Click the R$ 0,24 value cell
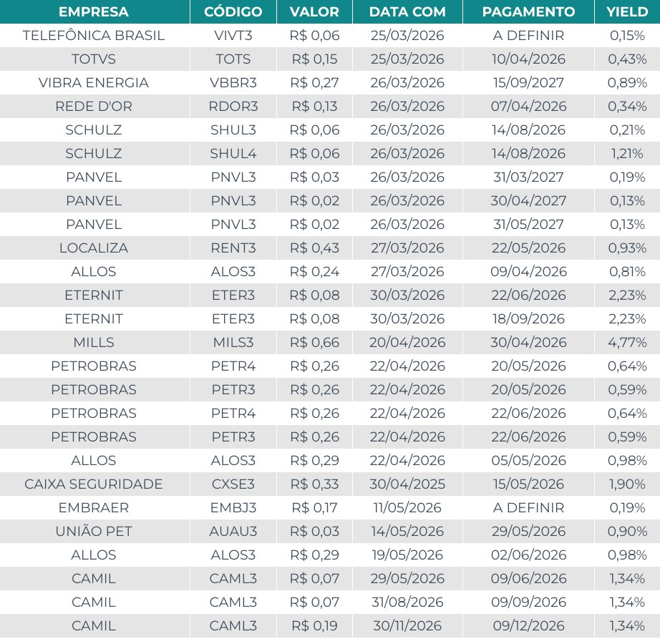This screenshot has height=644, width=660. pos(314,271)
